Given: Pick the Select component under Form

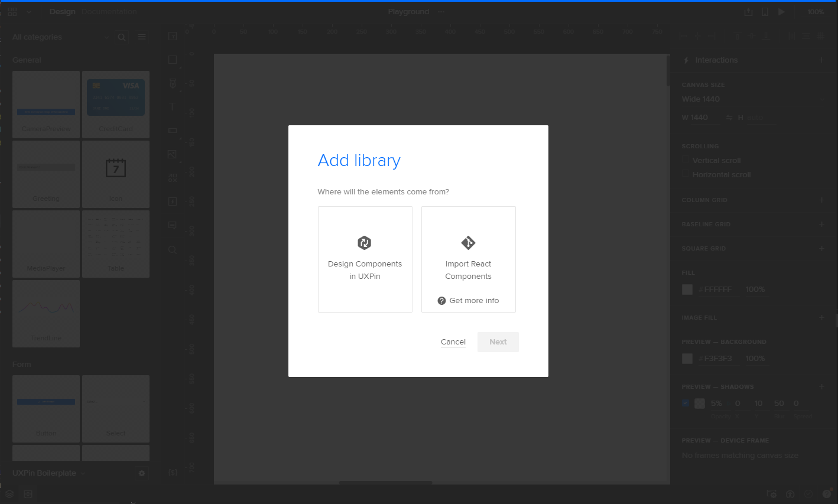Looking at the screenshot, I should point(116,409).
